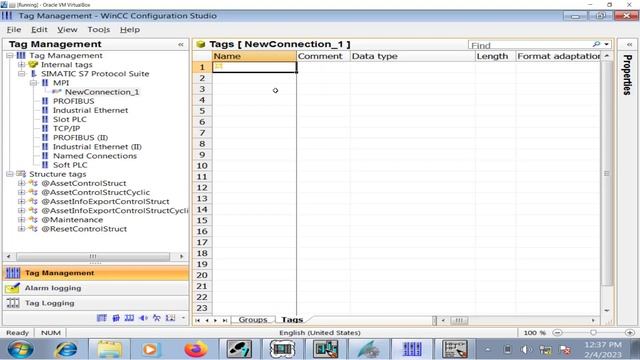The image size is (640, 360).
Task: Click the three-column editor shortcut icon
Action: click(129, 318)
